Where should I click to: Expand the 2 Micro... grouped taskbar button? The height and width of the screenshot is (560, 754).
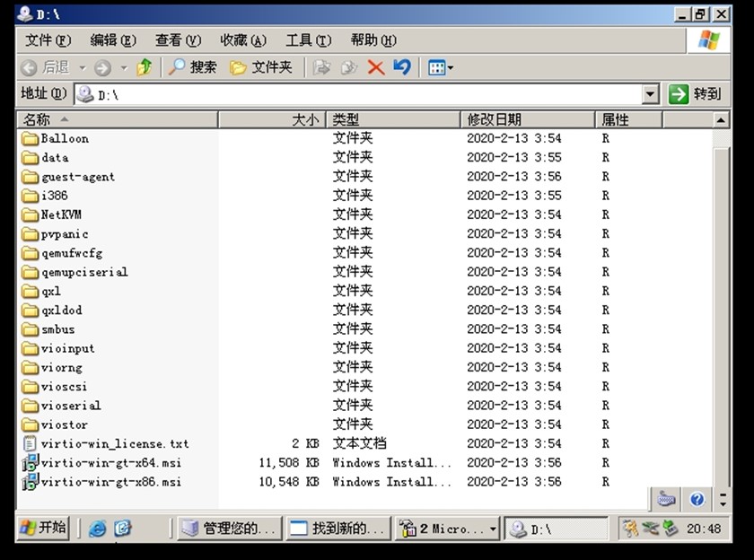coord(447,529)
